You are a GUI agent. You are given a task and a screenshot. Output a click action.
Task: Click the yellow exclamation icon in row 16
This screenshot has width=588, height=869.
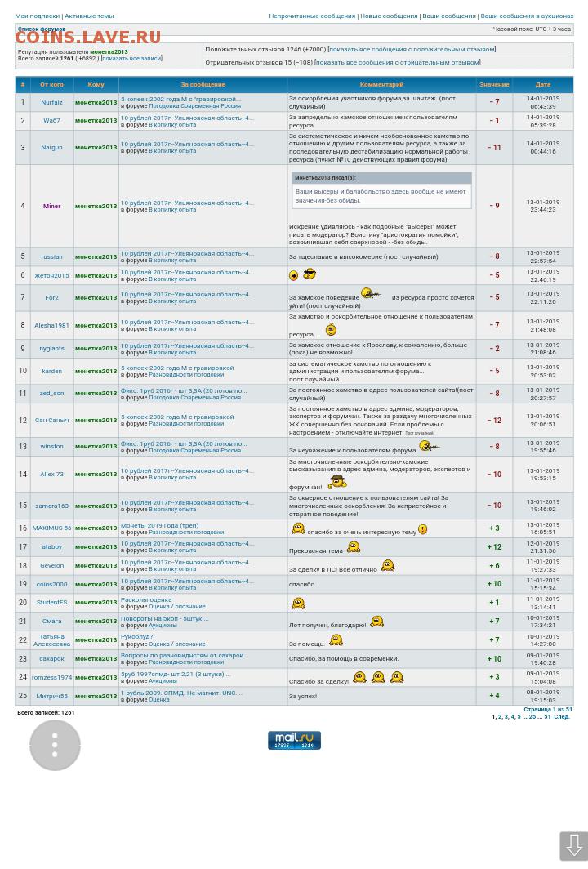click(423, 529)
